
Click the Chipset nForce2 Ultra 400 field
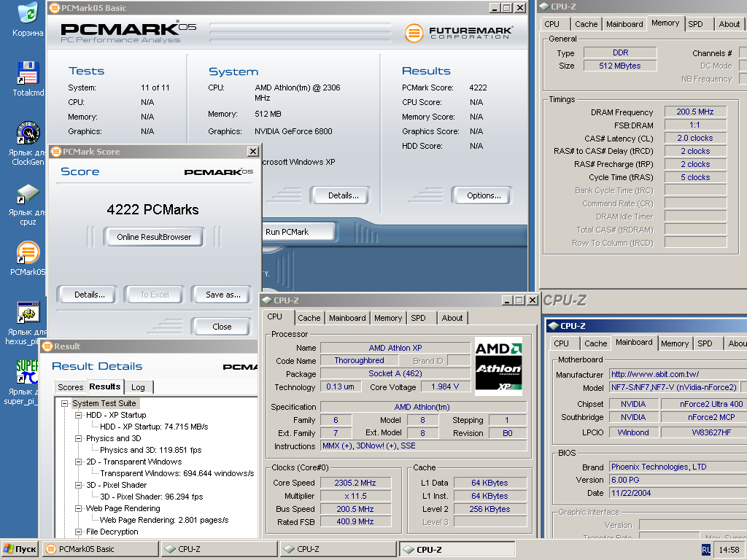click(x=705, y=404)
